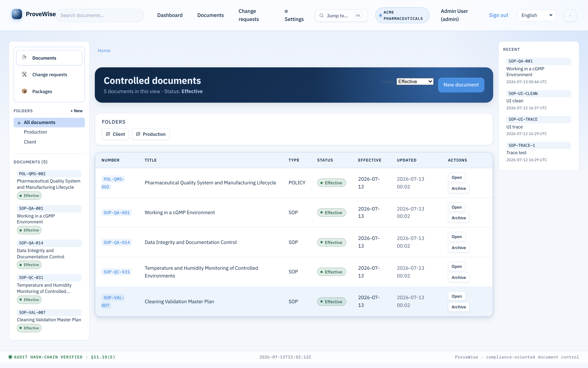
Task: Select Change requests in the sidebar
Action: (x=49, y=75)
